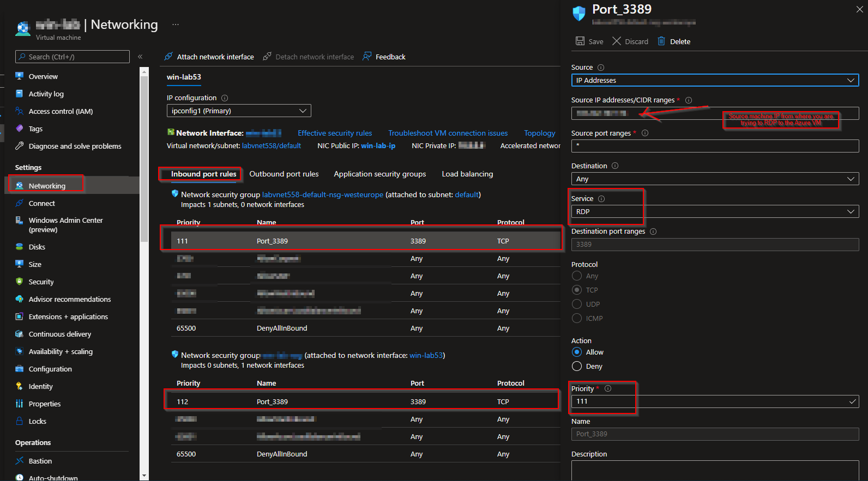Switch to Application security groups tab
Image resolution: width=868 pixels, height=481 pixels.
[380, 174]
